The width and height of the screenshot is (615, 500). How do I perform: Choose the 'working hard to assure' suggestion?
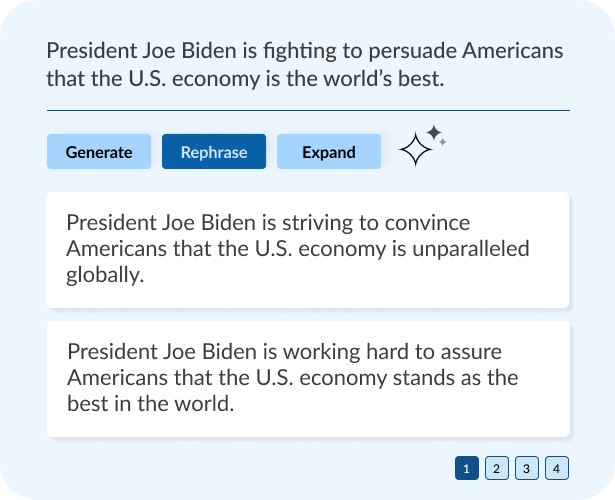(307, 379)
